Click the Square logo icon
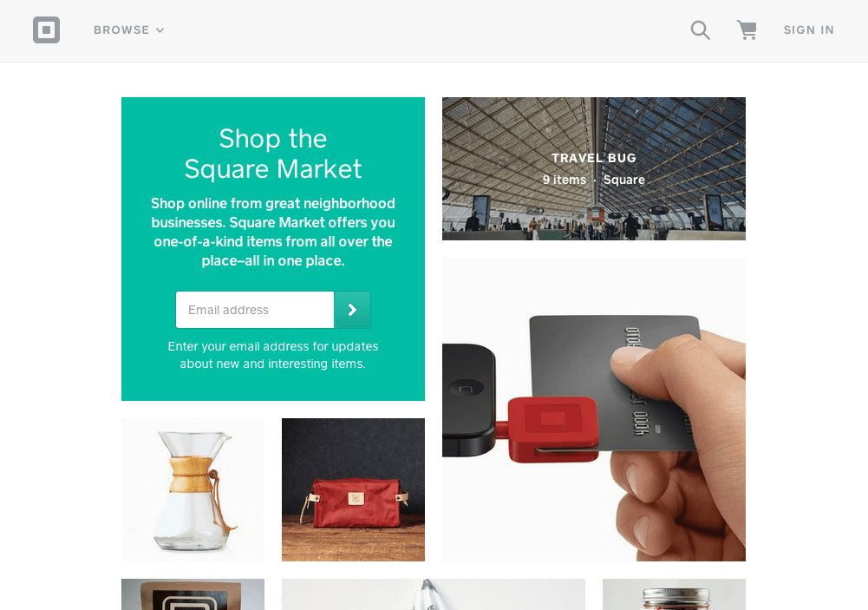Image resolution: width=868 pixels, height=610 pixels. 46,30
